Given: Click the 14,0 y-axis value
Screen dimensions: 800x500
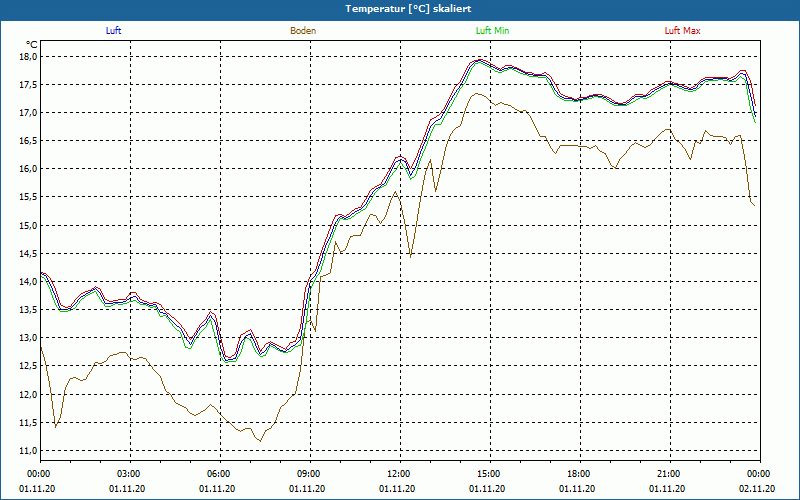Looking at the screenshot, I should [x=29, y=282].
